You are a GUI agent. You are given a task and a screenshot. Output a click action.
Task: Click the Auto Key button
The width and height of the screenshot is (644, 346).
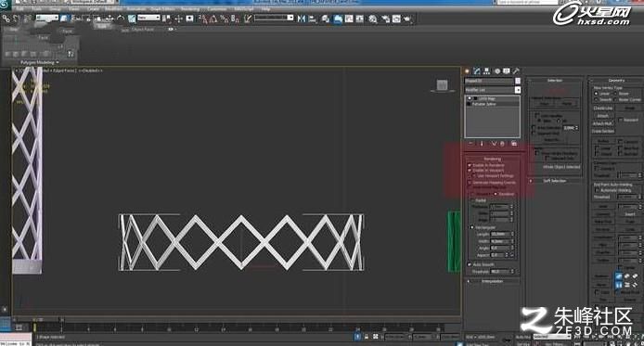pos(522,337)
